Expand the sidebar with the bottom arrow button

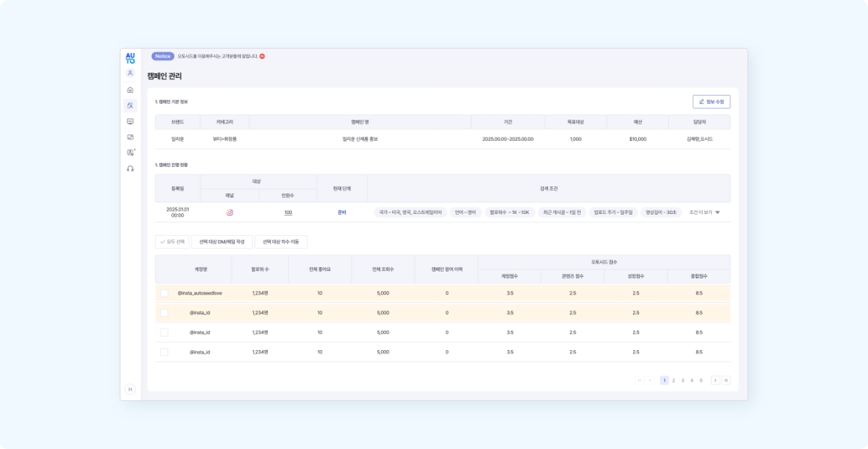point(130,388)
